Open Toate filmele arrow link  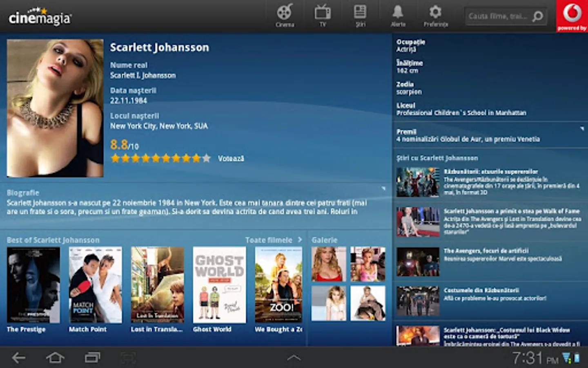coord(274,240)
